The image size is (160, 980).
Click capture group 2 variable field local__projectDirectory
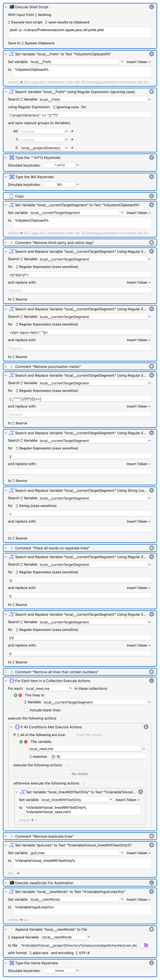(x=42, y=148)
